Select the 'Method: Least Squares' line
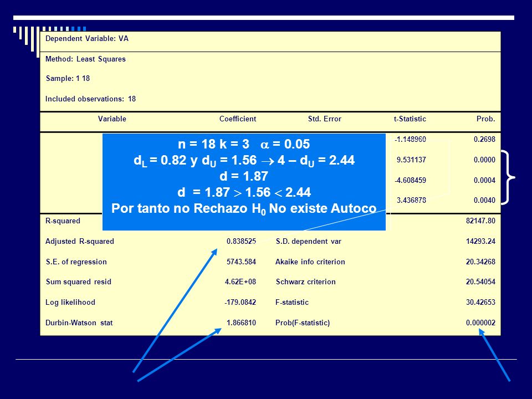The height and width of the screenshot is (399, 532). (85, 59)
